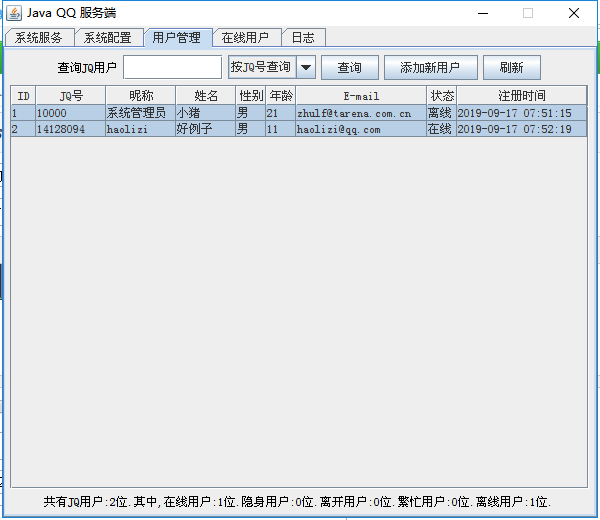Sort by the ID column header

pos(23,96)
